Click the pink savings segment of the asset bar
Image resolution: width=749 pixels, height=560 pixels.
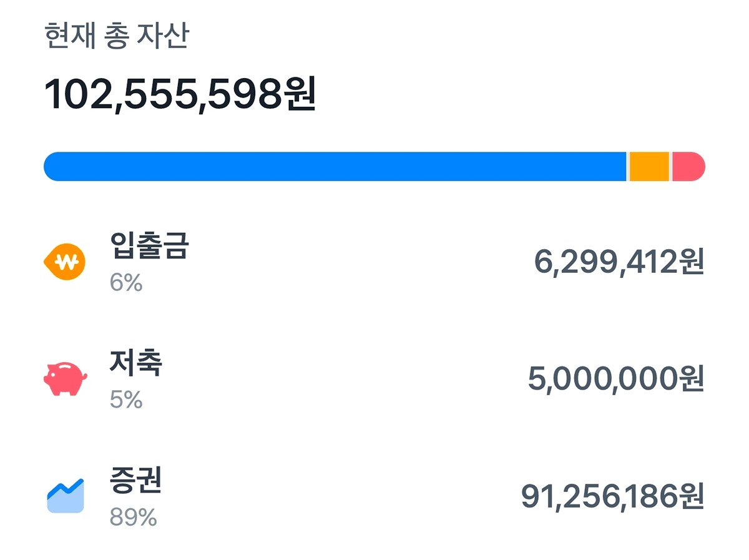coord(688,167)
